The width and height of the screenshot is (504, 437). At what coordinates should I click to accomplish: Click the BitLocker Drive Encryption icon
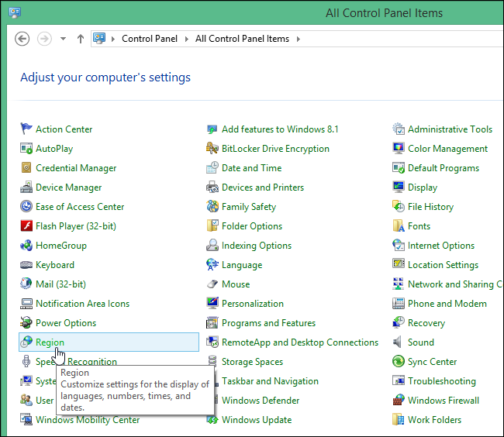(212, 149)
